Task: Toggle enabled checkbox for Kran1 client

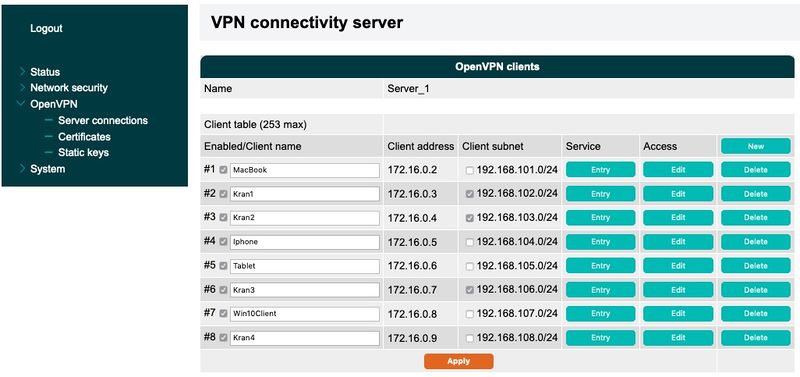Action: [x=223, y=194]
